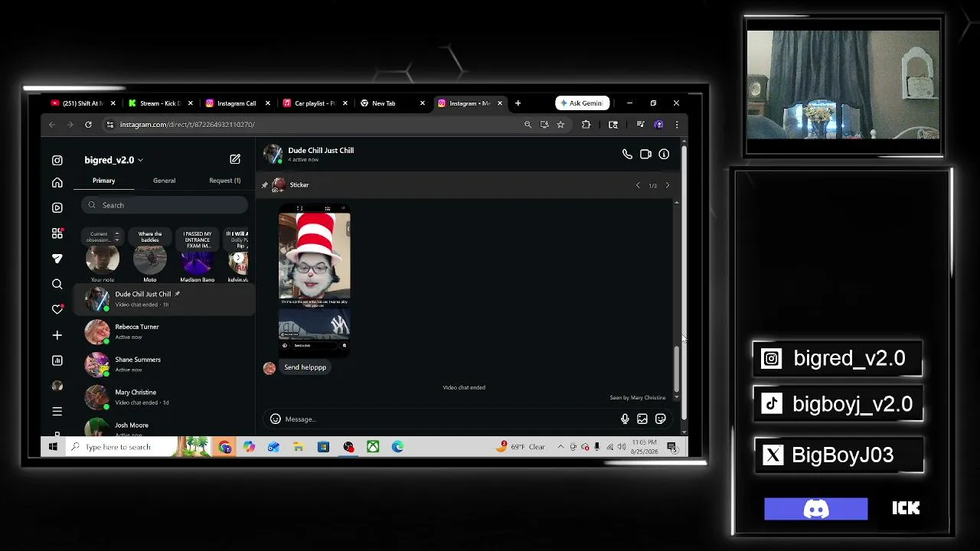Switch to the Car playlist browser tab
The width and height of the screenshot is (980, 551).
313,103
